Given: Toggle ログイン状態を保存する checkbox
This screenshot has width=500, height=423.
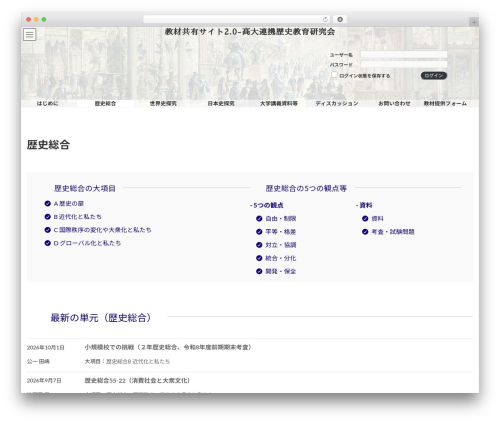Looking at the screenshot, I should [x=334, y=75].
